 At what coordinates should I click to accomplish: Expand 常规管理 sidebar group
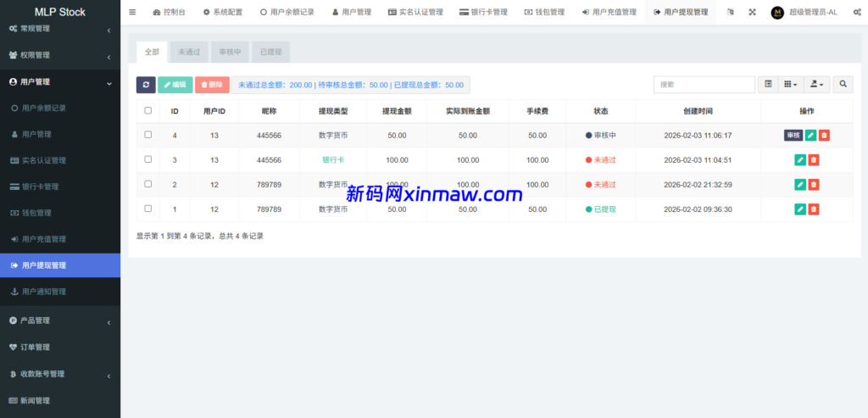click(60, 29)
